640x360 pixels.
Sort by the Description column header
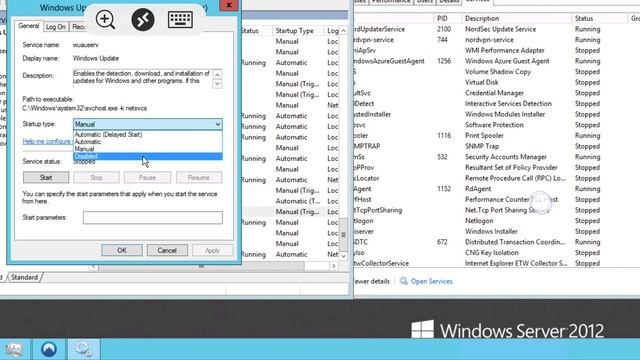point(482,18)
